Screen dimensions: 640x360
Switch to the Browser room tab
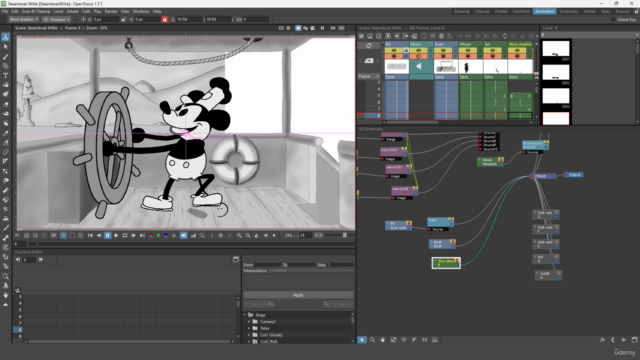(x=622, y=11)
